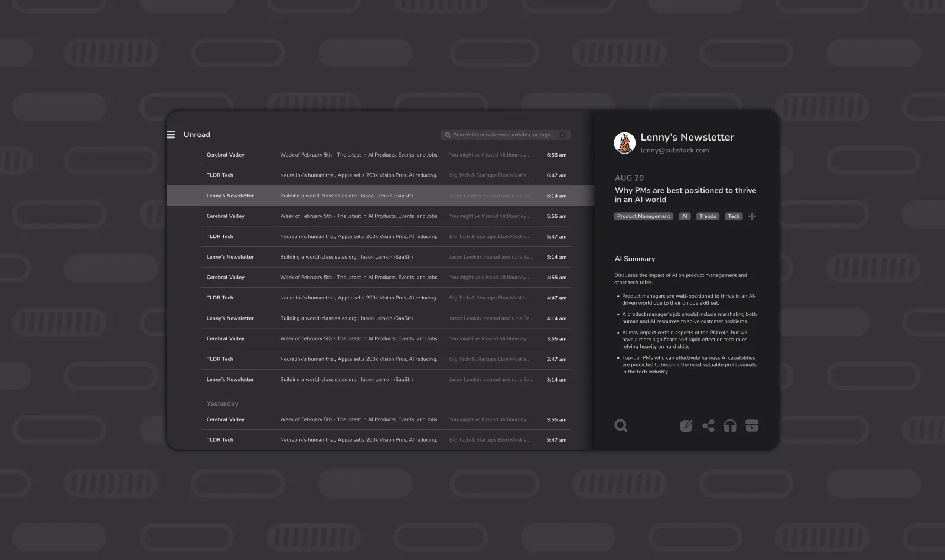Click the slash shortcut badge in the search bar
The height and width of the screenshot is (560, 945).
coord(562,135)
